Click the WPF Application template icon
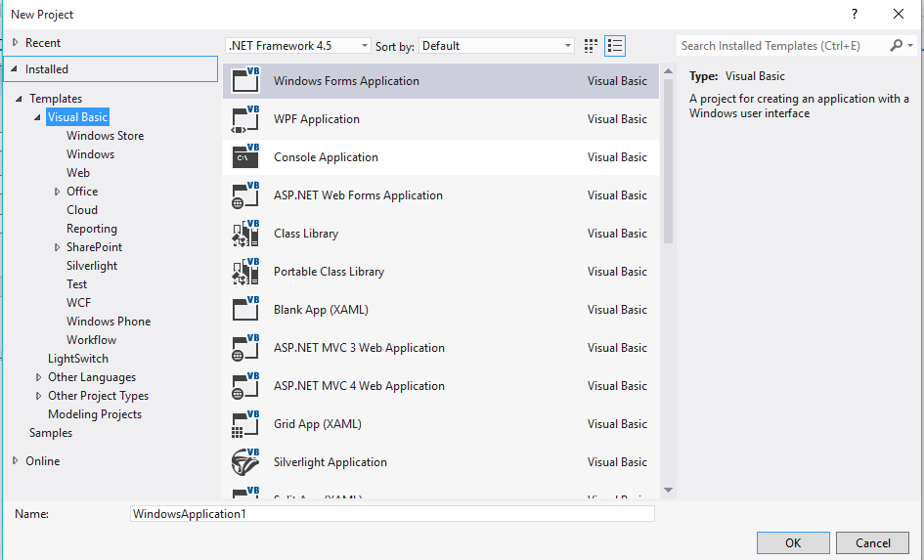 tap(245, 119)
